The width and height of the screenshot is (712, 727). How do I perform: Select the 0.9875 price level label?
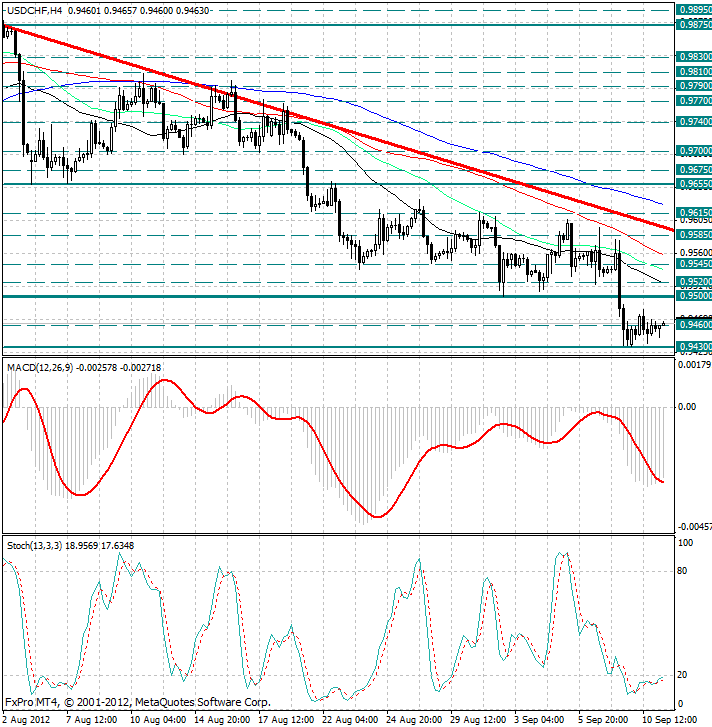pos(693,24)
